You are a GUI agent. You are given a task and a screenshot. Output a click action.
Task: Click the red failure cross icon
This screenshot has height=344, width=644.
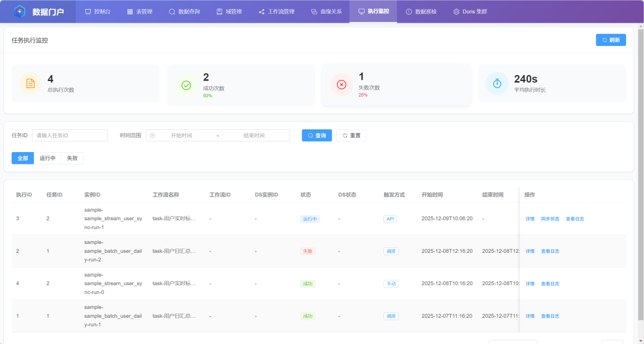pyautogui.click(x=341, y=85)
